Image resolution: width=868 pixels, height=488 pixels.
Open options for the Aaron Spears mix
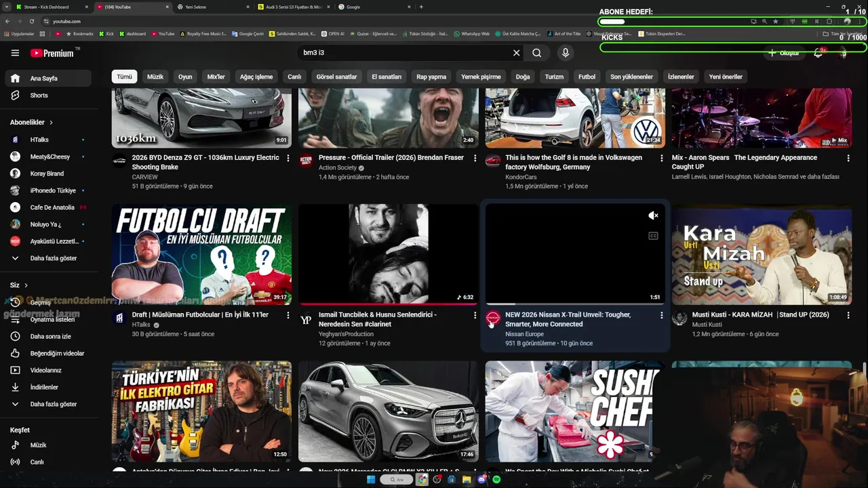point(848,158)
